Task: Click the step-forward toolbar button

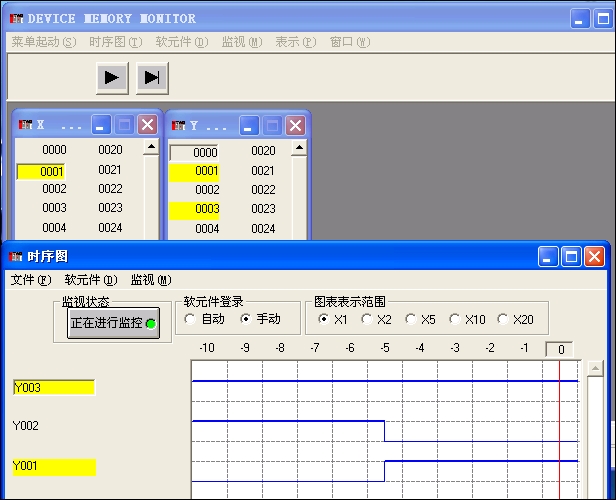Action: tap(152, 77)
